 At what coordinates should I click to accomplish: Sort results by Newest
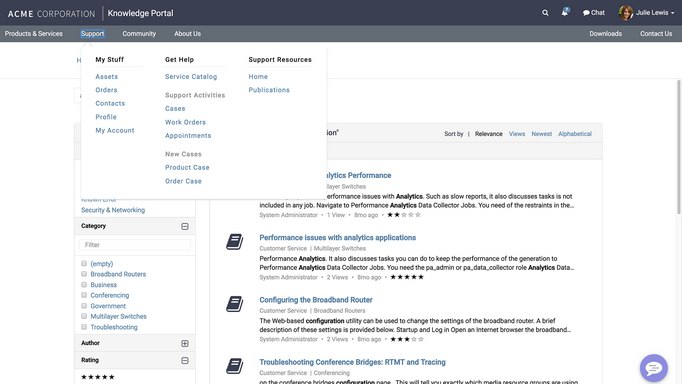click(542, 134)
